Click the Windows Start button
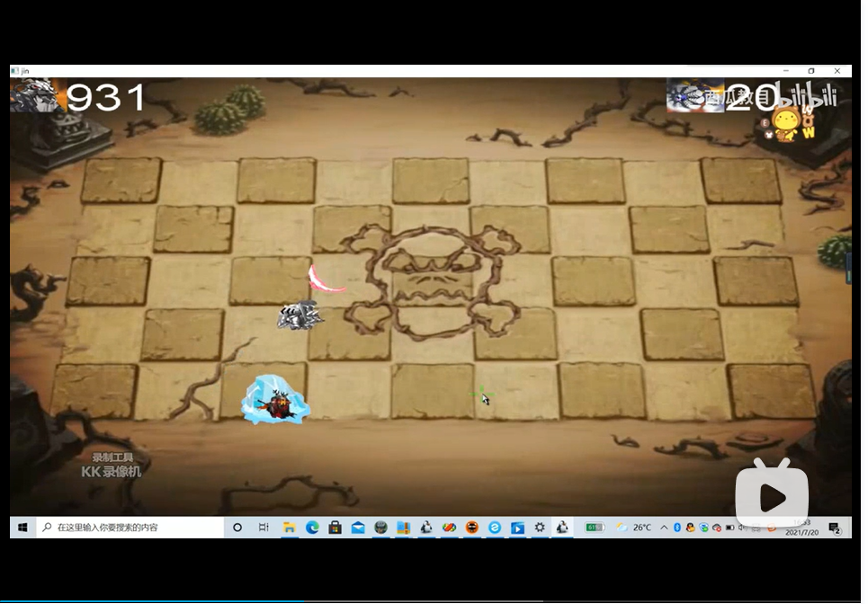This screenshot has width=868, height=604. click(x=22, y=528)
